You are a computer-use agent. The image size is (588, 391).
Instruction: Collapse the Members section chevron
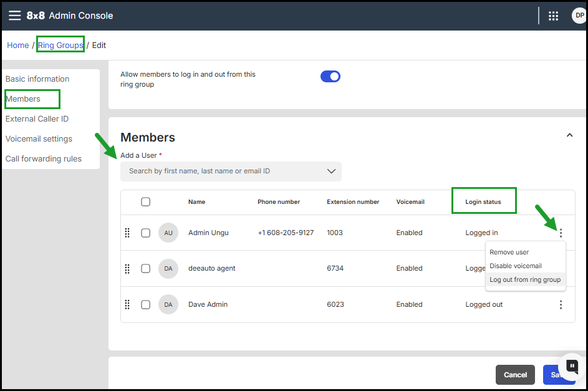tap(569, 135)
